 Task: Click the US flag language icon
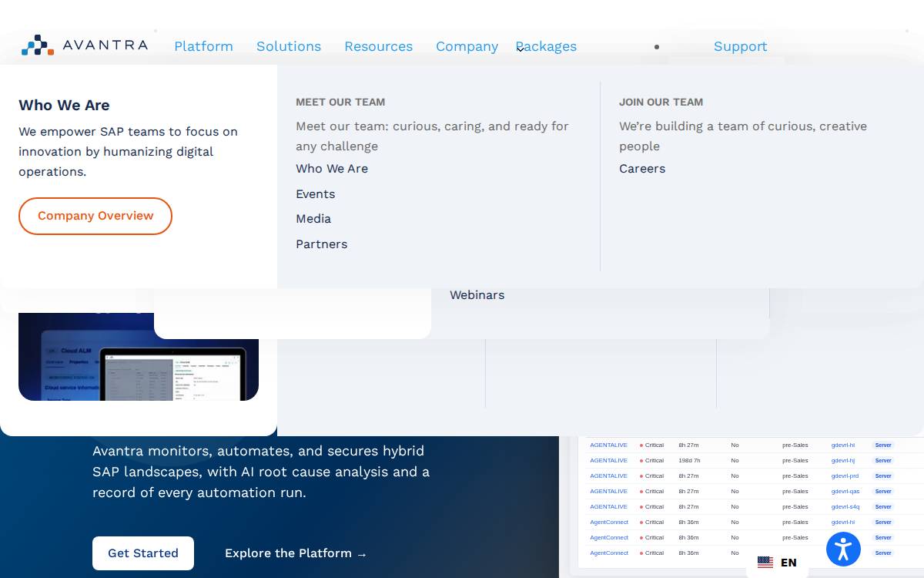tap(765, 563)
